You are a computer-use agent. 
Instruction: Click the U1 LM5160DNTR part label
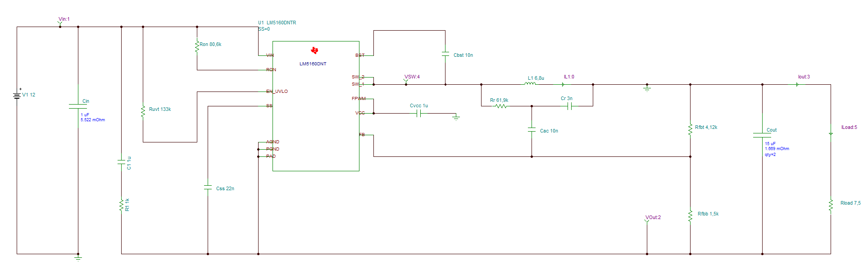point(277,23)
